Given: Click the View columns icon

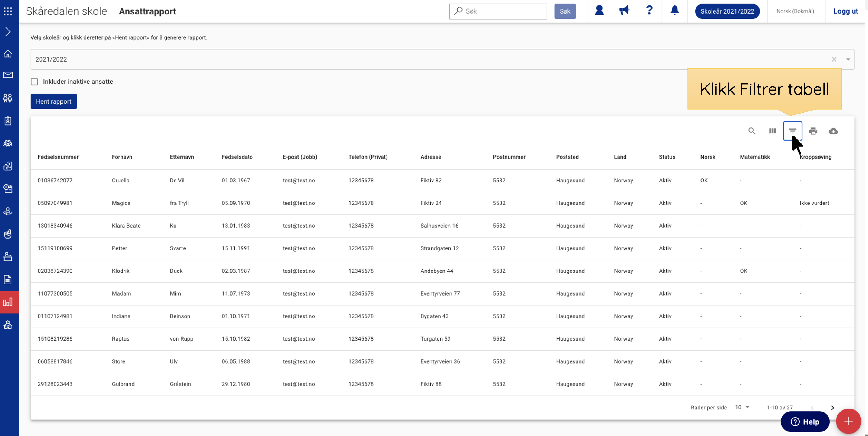Looking at the screenshot, I should click(x=772, y=131).
